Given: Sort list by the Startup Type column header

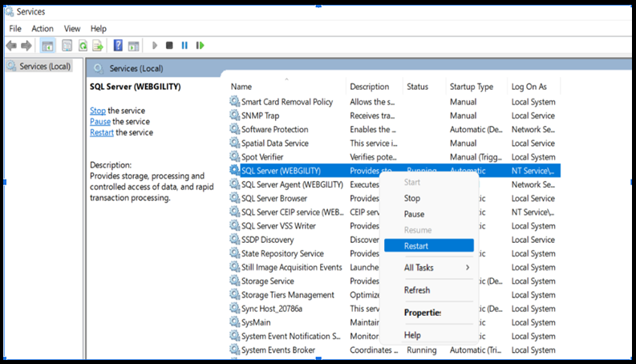Looking at the screenshot, I should [x=471, y=87].
